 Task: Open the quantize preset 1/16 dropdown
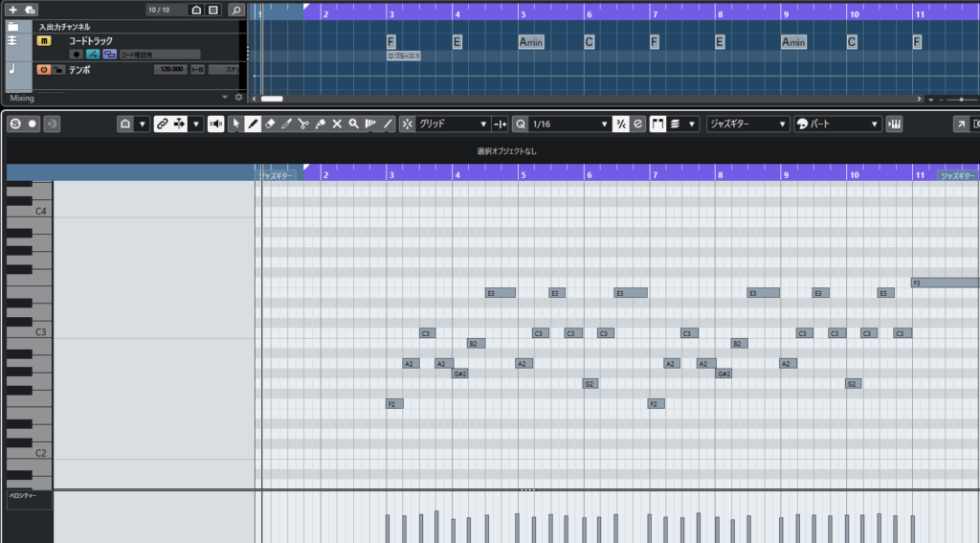569,124
